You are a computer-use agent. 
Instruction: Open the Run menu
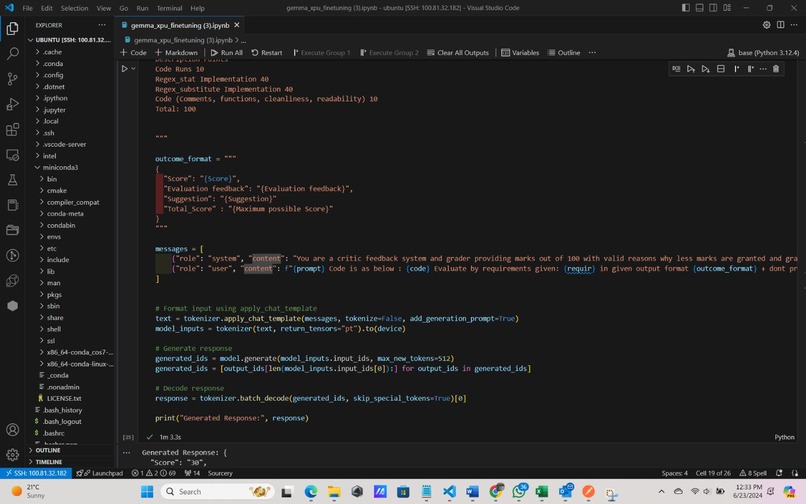[142, 8]
